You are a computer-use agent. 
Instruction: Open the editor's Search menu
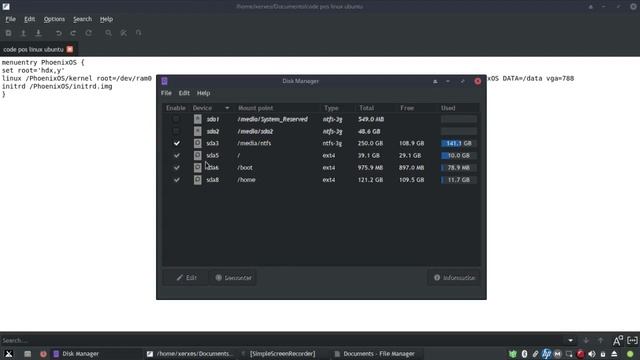click(82, 19)
